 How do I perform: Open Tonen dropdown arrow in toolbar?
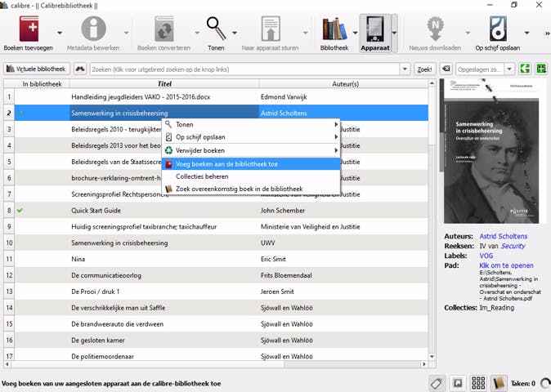[235, 33]
